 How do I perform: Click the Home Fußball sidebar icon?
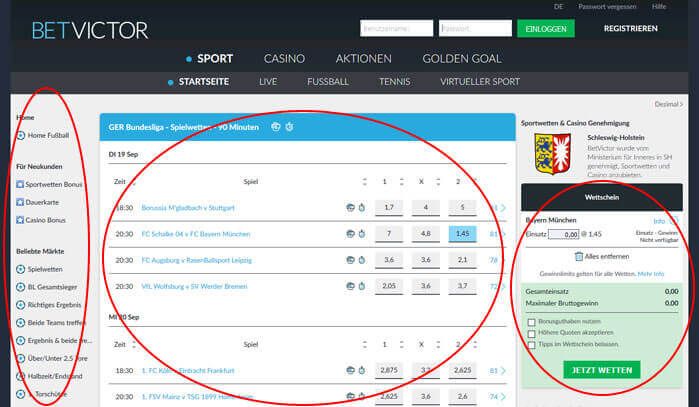click(21, 135)
